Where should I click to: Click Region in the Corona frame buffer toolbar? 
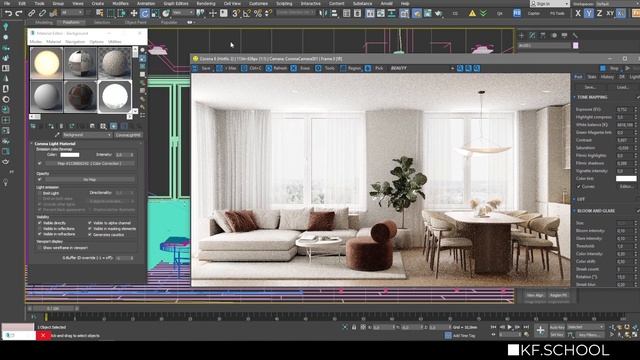point(351,68)
